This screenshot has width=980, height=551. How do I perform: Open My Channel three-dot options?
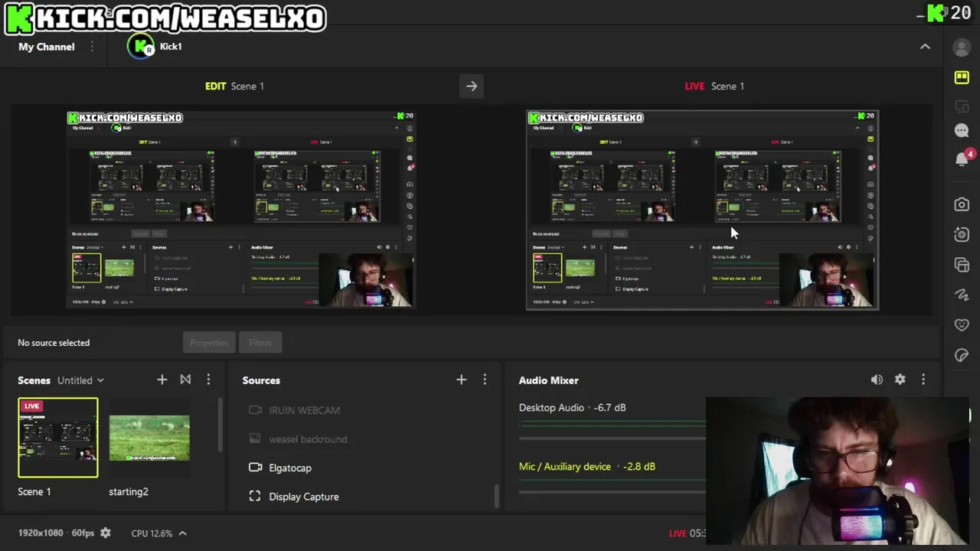[92, 47]
